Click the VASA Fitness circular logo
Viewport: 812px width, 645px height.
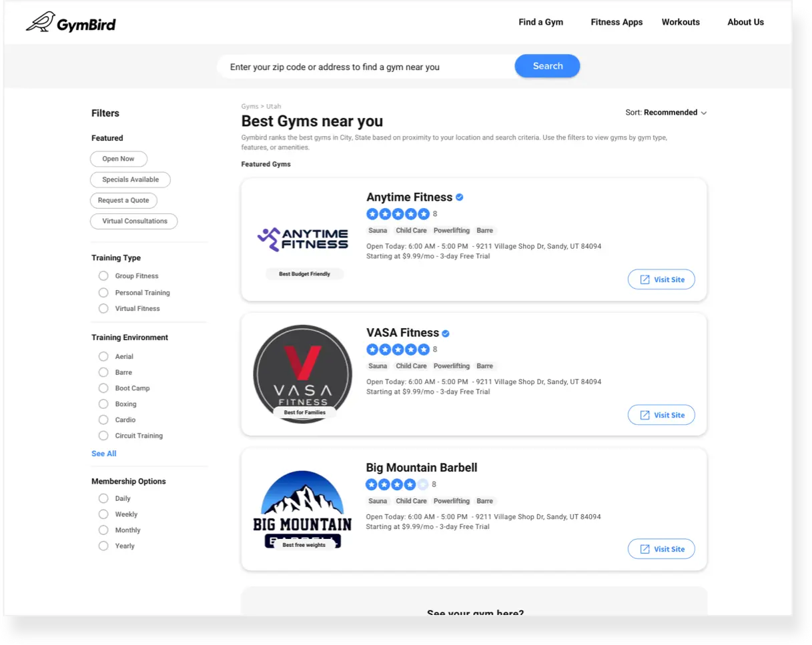(x=303, y=374)
